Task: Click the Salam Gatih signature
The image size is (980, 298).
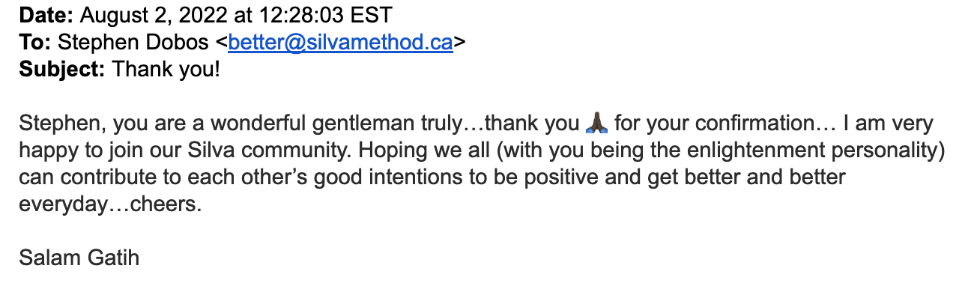Action: (x=79, y=259)
